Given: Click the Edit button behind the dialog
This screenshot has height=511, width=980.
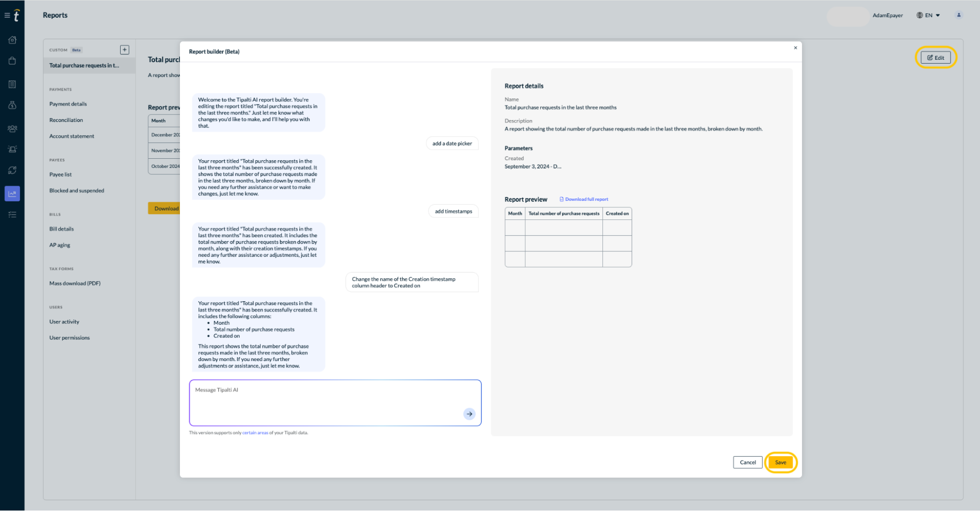Looking at the screenshot, I should coord(936,57).
